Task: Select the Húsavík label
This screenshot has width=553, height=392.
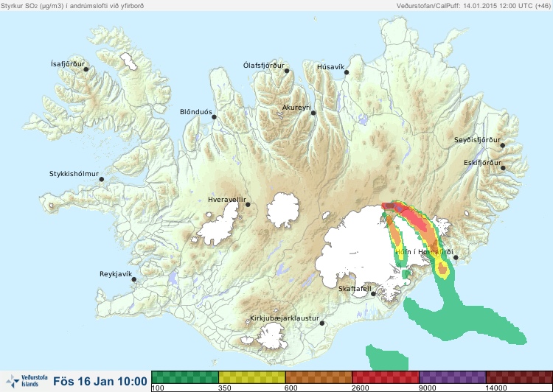Action: point(330,67)
